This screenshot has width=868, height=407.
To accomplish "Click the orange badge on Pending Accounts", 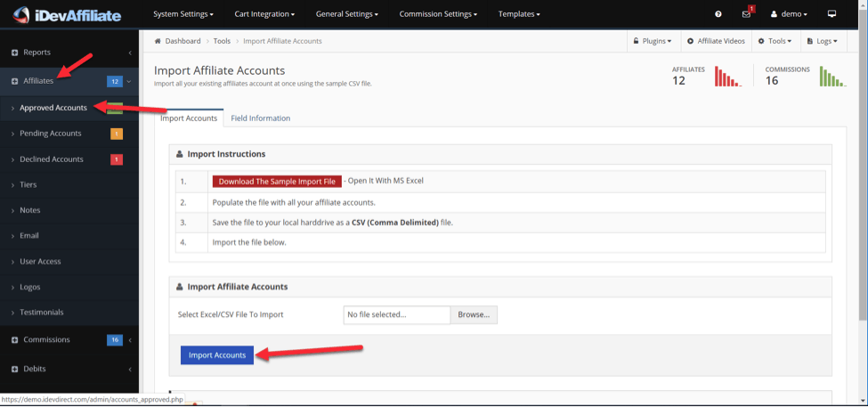I will 117,134.
